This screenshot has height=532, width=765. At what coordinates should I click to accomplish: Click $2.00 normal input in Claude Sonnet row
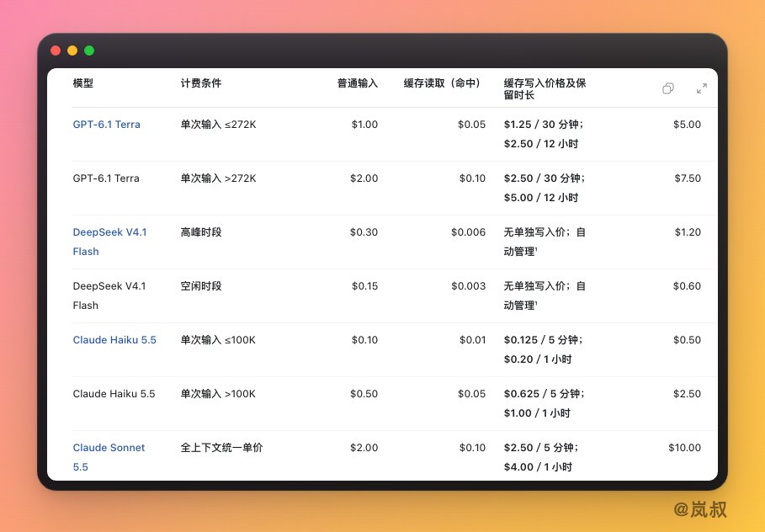364,448
